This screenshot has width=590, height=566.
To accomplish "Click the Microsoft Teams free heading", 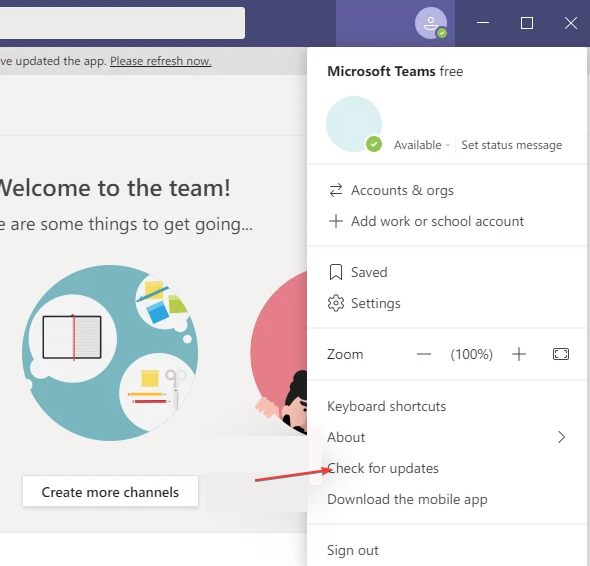I will coord(395,71).
